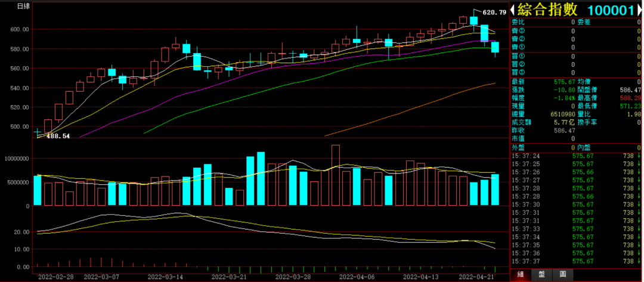Click the 600.00 price axis label
This screenshot has height=282, width=644.
point(20,29)
